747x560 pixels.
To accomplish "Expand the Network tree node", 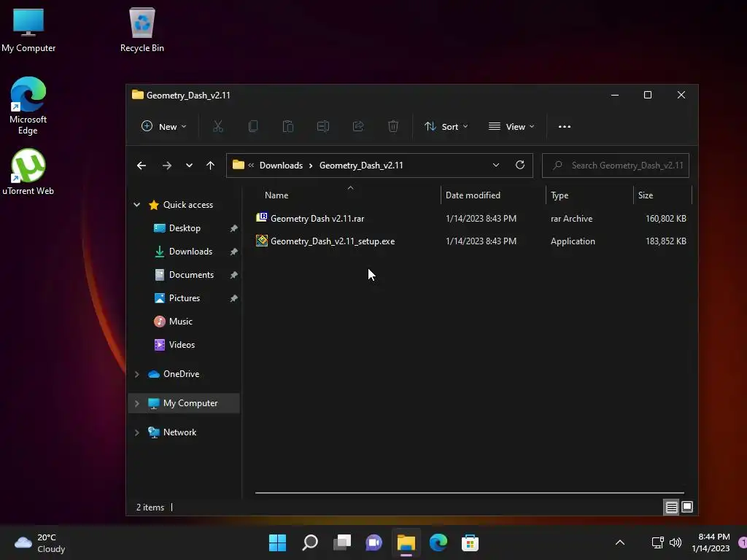I will 136,432.
